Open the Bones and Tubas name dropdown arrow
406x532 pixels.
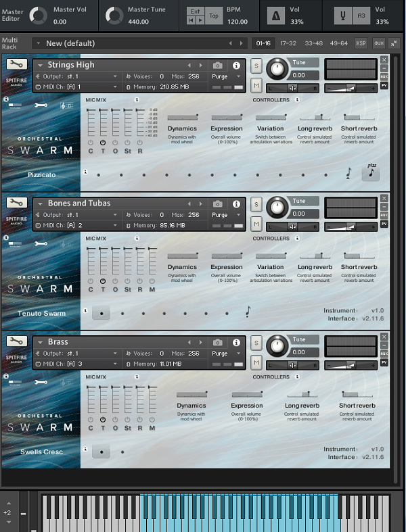click(40, 203)
